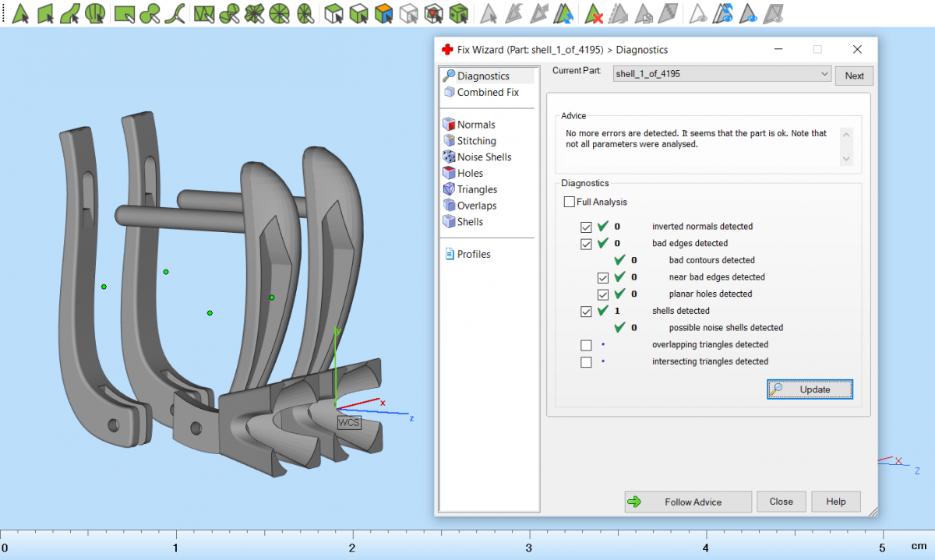This screenshot has width=935, height=560.
Task: Tick the intersecting triangles detected checkbox
Action: 586,362
